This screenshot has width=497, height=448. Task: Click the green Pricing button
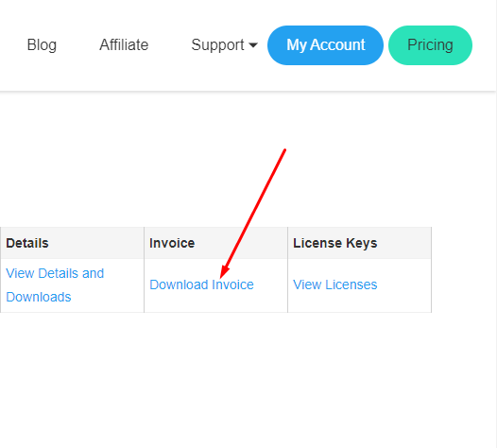(430, 45)
